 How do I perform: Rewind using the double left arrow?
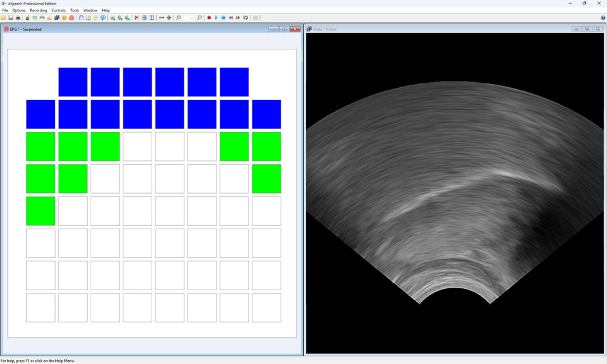(231, 18)
